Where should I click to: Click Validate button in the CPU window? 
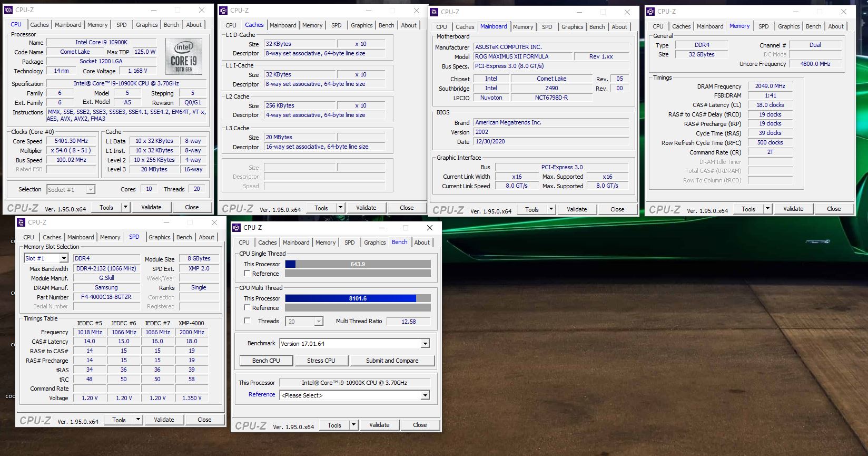[151, 207]
